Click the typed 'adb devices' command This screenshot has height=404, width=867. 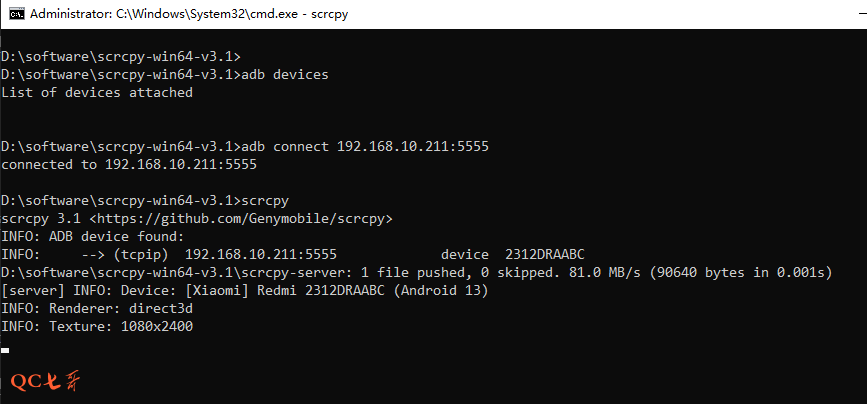[x=286, y=75]
